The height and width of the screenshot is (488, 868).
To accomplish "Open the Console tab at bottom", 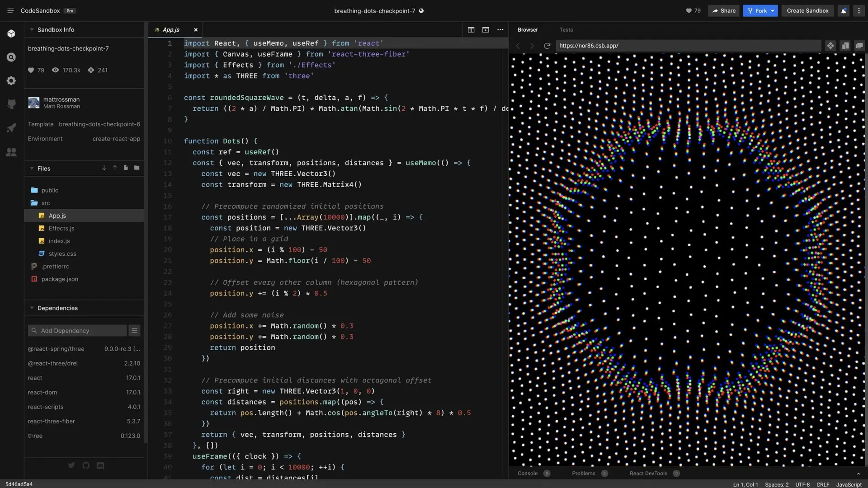I will (x=528, y=474).
